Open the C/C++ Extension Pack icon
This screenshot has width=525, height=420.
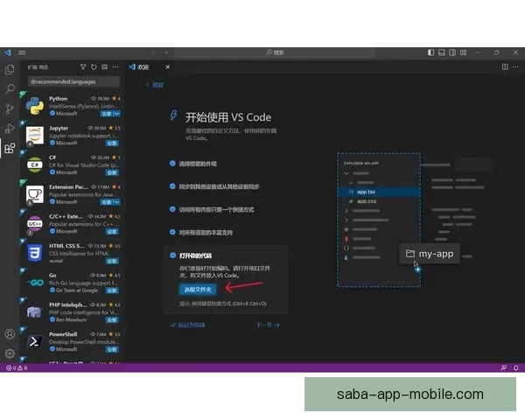click(x=35, y=224)
